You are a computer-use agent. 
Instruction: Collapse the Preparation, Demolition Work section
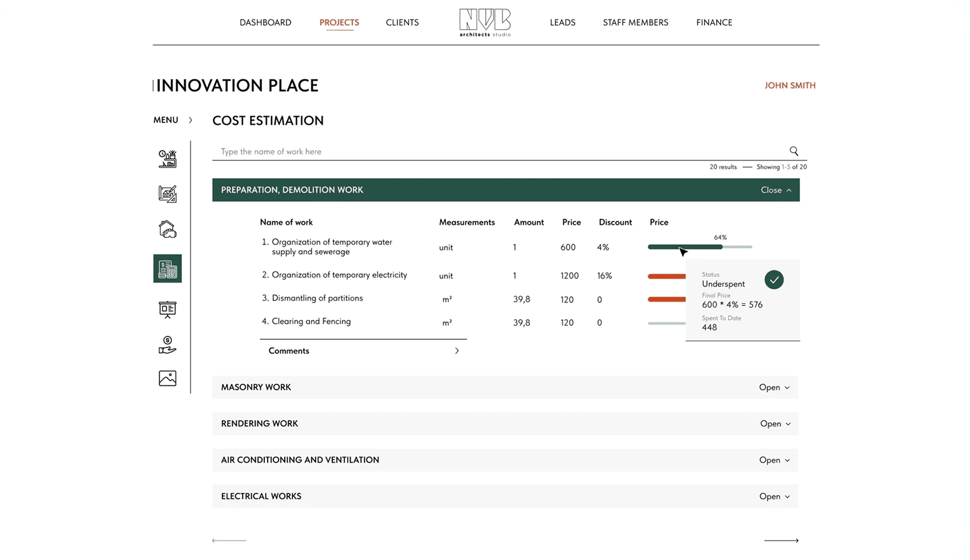click(776, 190)
